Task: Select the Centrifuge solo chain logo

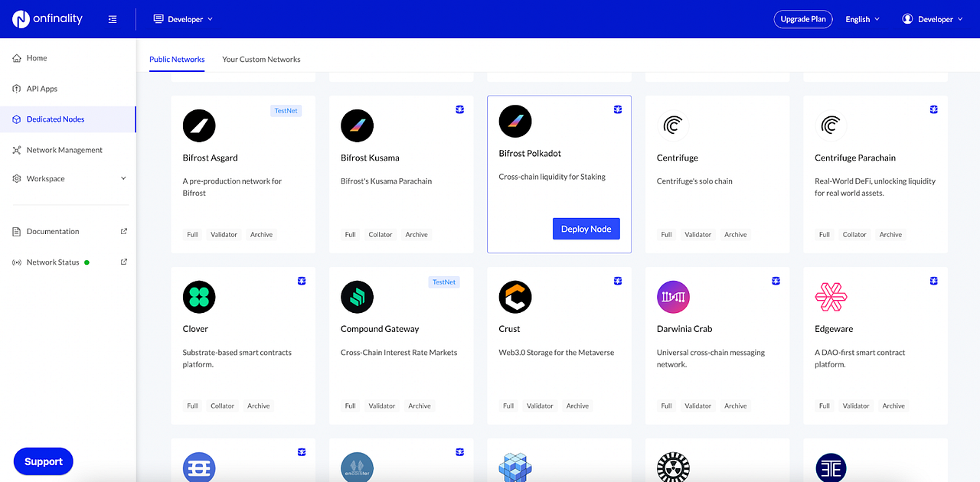Action: 673,125
